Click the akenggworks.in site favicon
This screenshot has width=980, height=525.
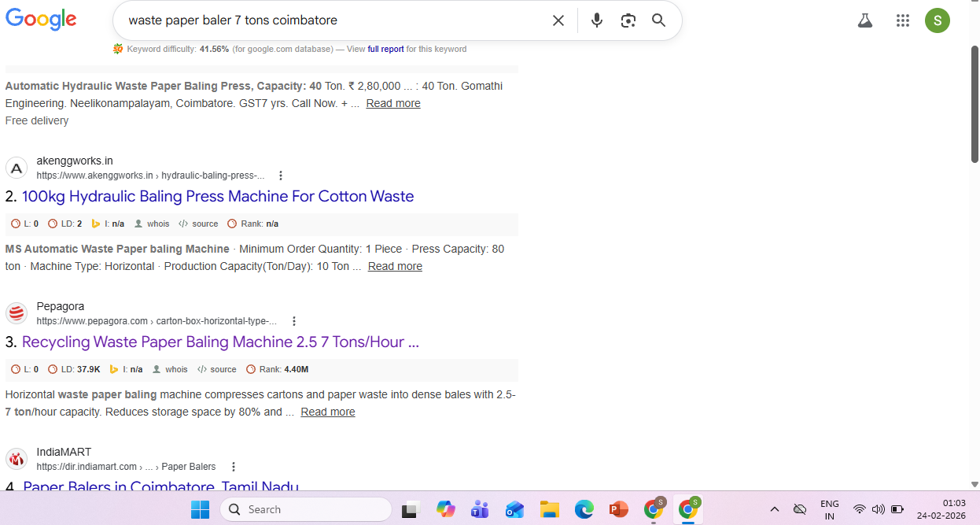click(x=17, y=168)
